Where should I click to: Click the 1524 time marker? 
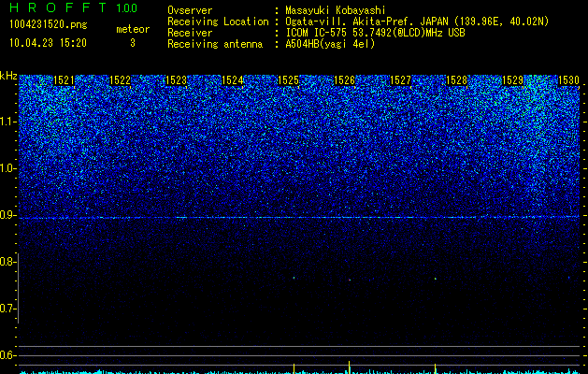tap(233, 80)
